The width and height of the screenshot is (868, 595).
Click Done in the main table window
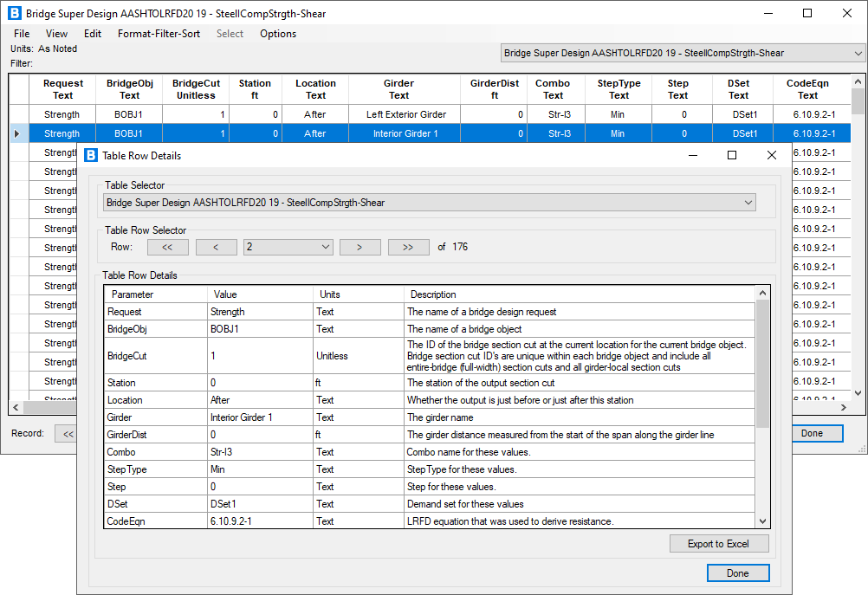point(817,433)
